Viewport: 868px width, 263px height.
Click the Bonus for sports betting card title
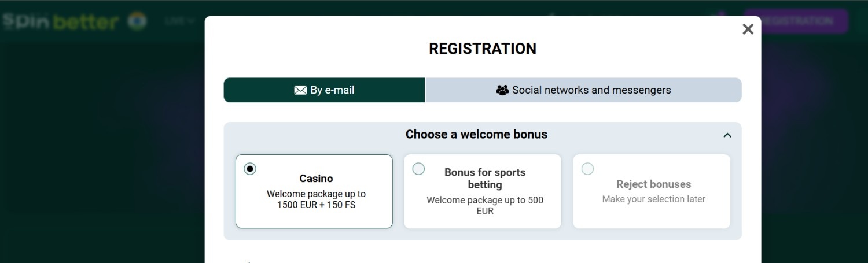pyautogui.click(x=485, y=178)
